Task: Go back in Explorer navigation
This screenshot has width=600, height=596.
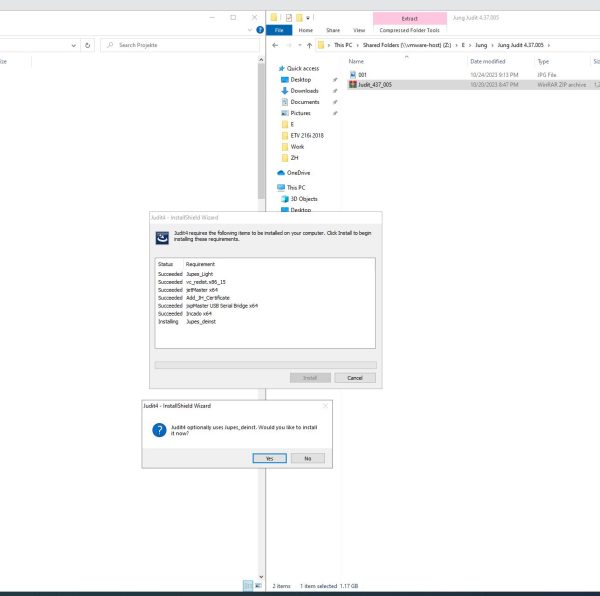Action: pos(275,45)
